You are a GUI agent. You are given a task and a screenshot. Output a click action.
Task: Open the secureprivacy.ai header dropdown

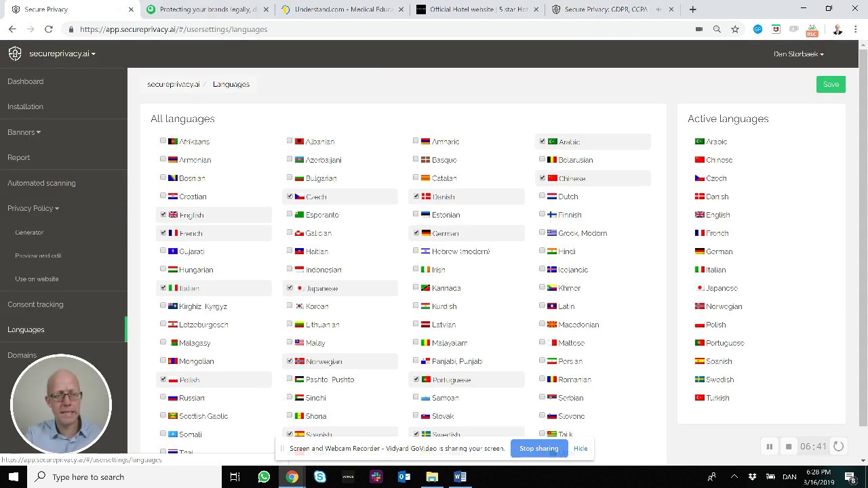point(62,54)
